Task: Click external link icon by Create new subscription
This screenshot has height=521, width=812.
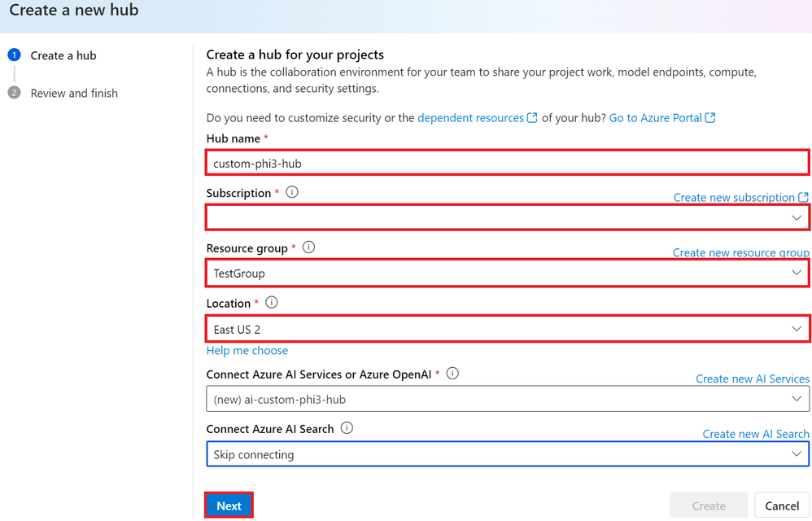Action: pos(804,197)
